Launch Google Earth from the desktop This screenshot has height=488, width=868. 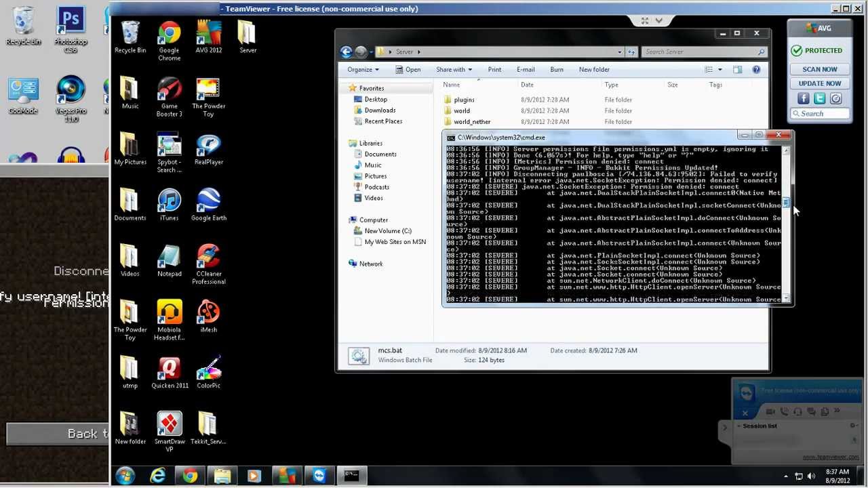pyautogui.click(x=209, y=205)
